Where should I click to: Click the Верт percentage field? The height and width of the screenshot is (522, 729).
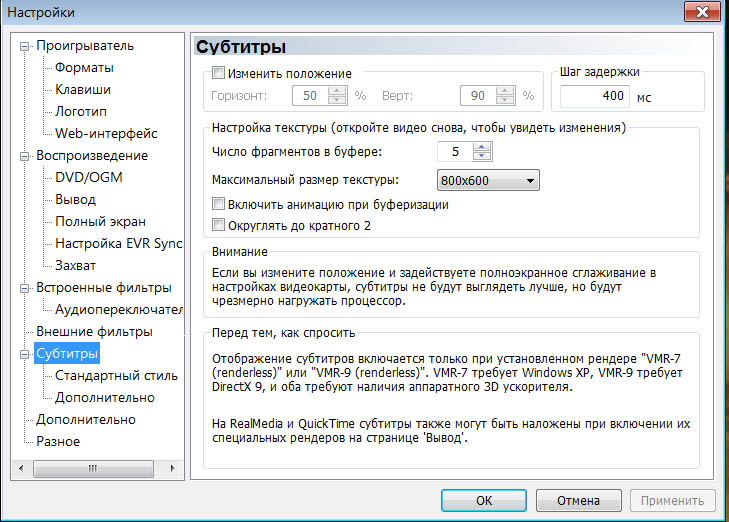pos(478,96)
